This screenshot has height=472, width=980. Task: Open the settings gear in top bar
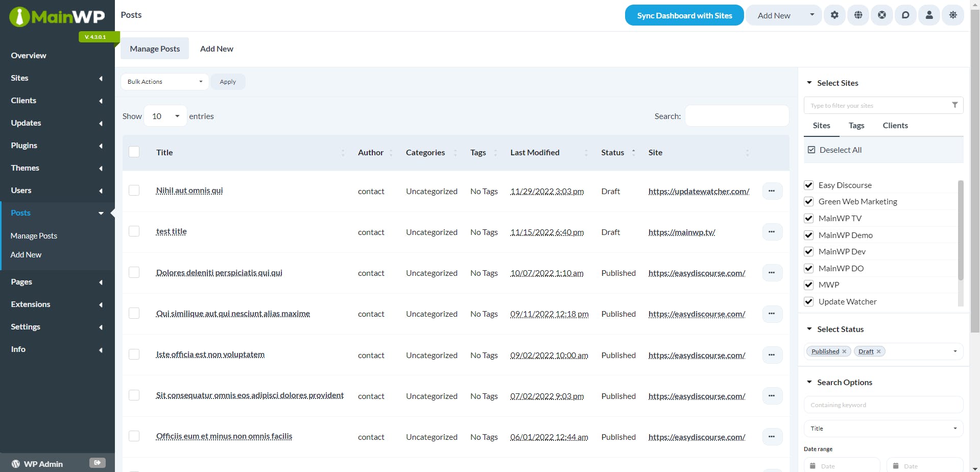click(x=834, y=15)
